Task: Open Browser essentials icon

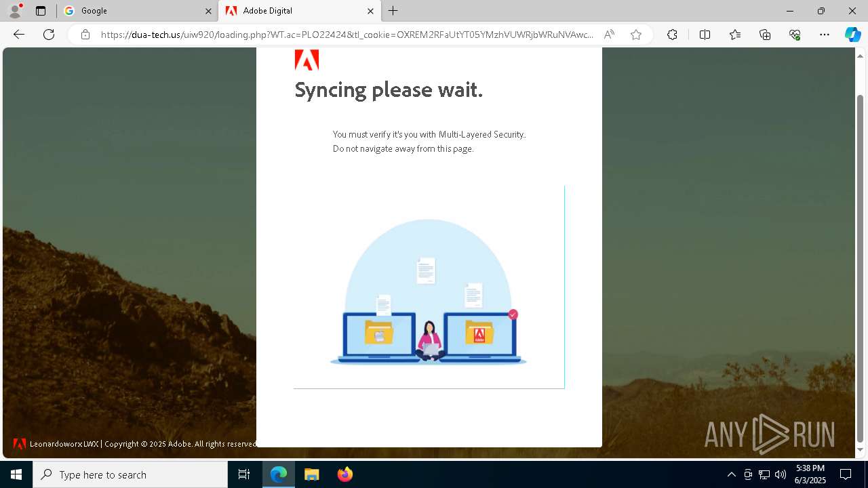Action: pyautogui.click(x=795, y=35)
